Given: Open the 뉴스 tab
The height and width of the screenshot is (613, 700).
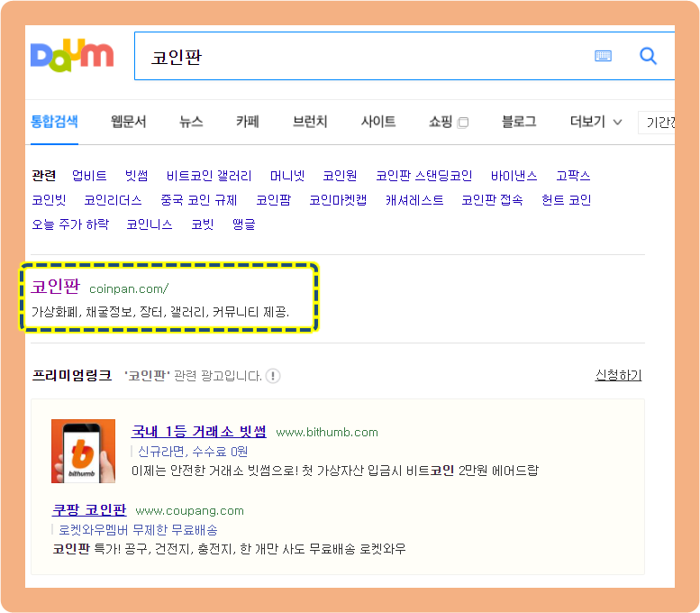Looking at the screenshot, I should click(191, 122).
